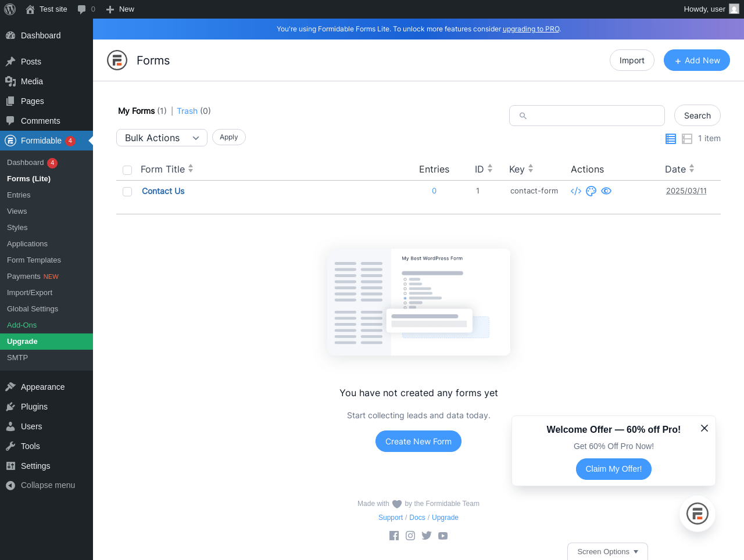Click Claim My Offer button

pyautogui.click(x=614, y=469)
